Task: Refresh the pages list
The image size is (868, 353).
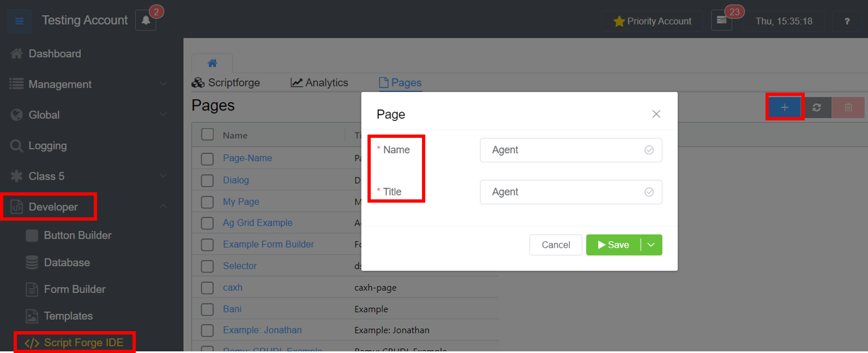Action: pos(816,107)
